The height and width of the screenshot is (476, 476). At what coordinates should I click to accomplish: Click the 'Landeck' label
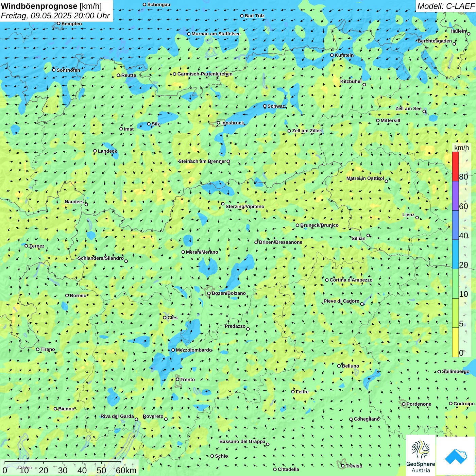(107, 151)
